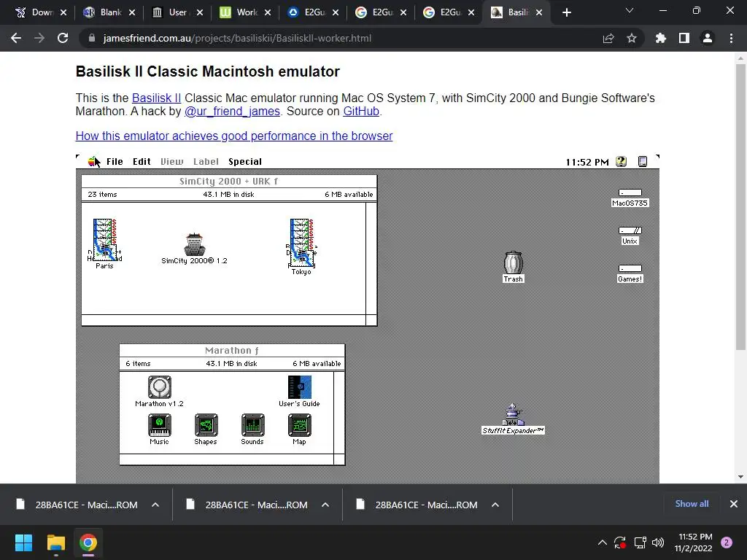Open the User's Guide icon
The width and height of the screenshot is (747, 560).
coord(300,387)
